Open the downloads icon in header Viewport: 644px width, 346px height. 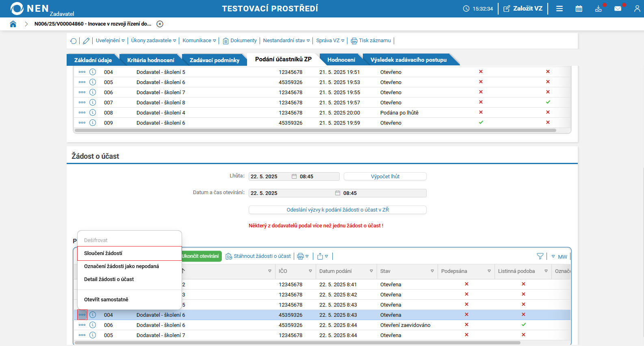(598, 9)
